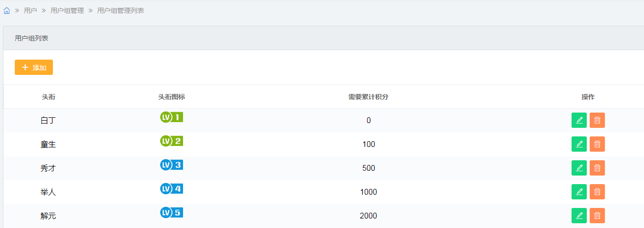
Task: Delete the 童生 user group
Action: [597, 144]
